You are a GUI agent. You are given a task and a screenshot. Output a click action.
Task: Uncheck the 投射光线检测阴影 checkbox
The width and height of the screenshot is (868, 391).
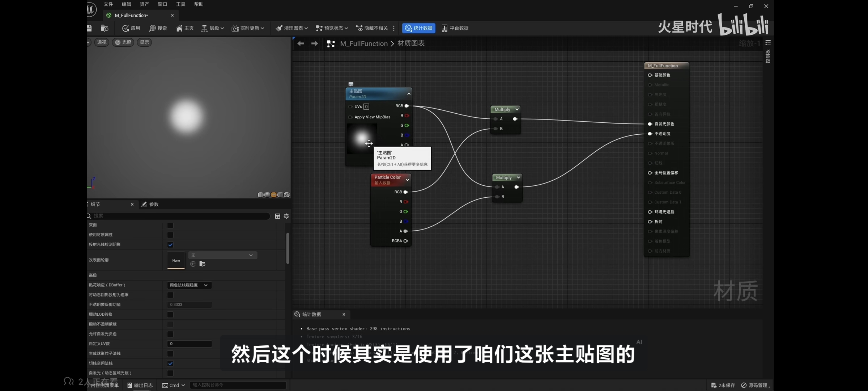170,245
